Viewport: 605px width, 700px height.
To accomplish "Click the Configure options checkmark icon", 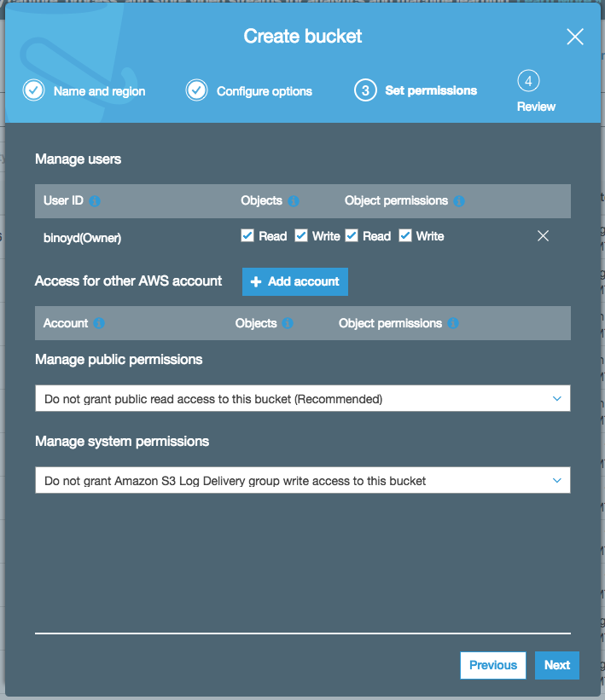I will (x=196, y=90).
